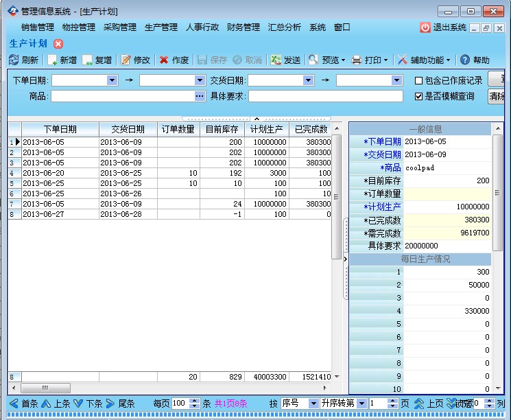Click the 订单数量 value field in detail panel

(x=447, y=194)
